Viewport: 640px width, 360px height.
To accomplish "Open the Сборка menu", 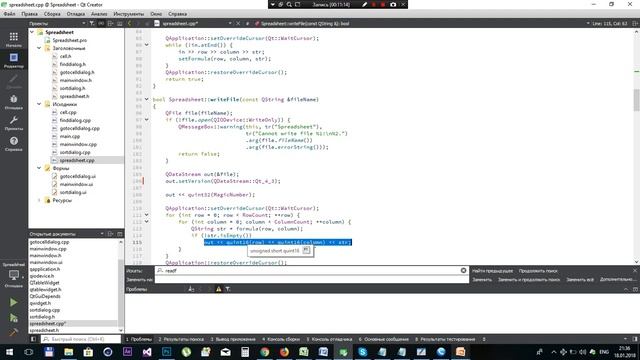I will [x=52, y=14].
